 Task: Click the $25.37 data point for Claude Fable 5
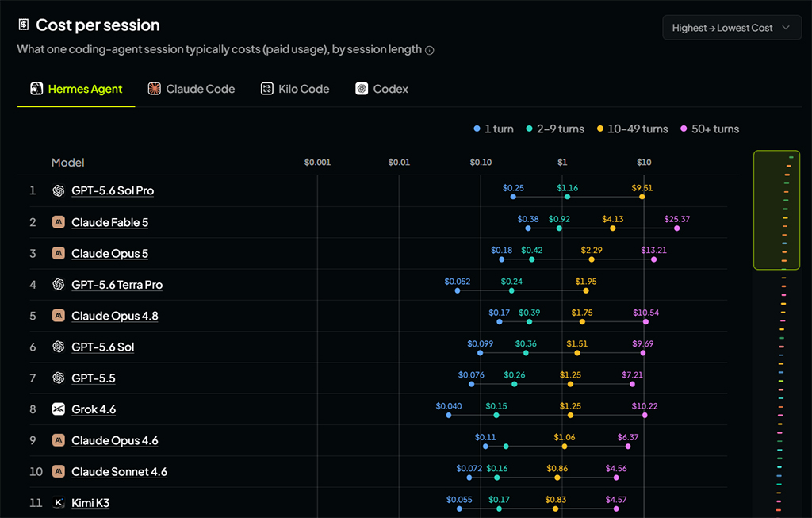(677, 228)
